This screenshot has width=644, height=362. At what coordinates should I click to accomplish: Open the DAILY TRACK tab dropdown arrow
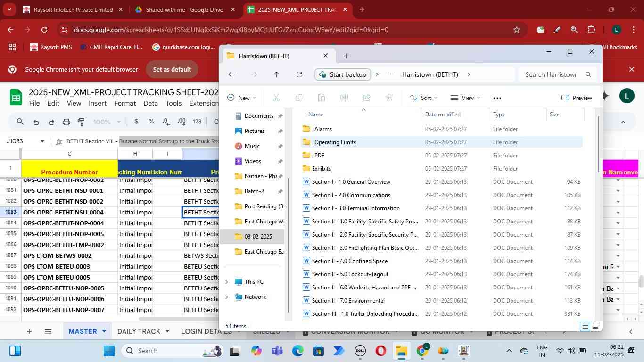(167, 331)
